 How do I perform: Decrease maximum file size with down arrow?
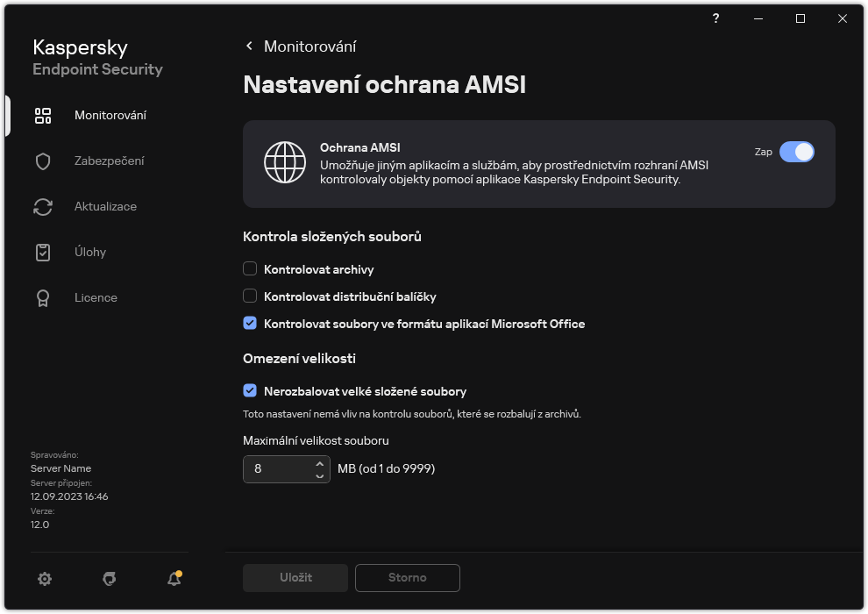pyautogui.click(x=320, y=475)
